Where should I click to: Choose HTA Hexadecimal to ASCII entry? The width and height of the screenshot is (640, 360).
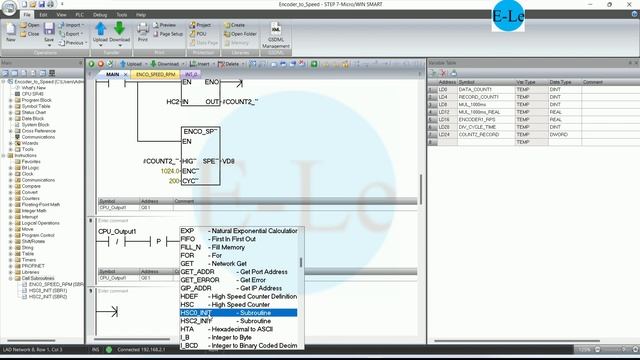238,329
